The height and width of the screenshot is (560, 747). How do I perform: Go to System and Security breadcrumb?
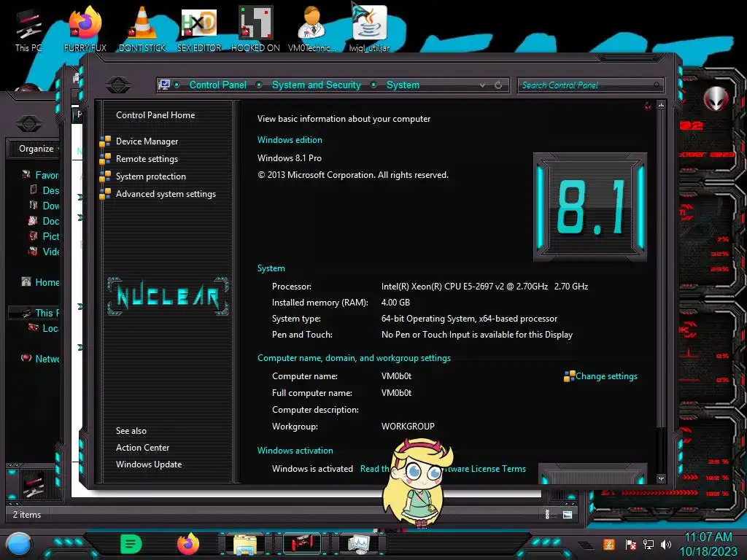[317, 85]
